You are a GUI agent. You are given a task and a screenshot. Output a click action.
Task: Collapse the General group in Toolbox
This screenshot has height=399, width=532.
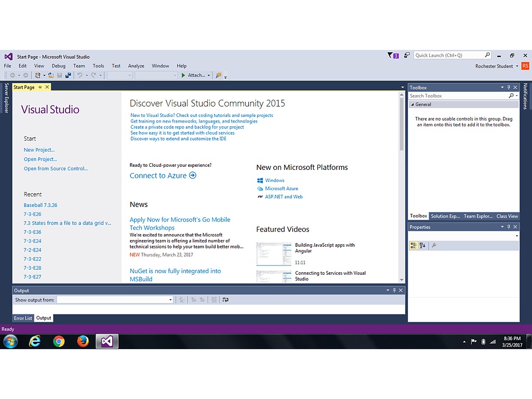[x=413, y=104]
